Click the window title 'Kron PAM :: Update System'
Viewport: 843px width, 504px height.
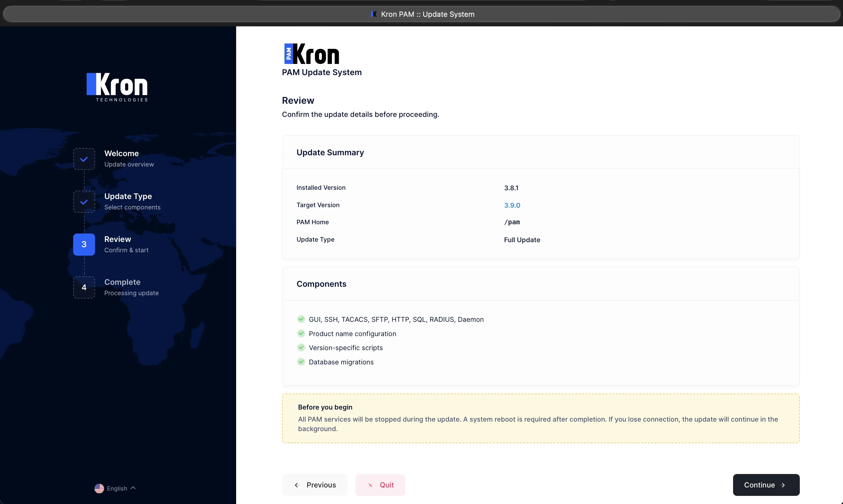428,14
